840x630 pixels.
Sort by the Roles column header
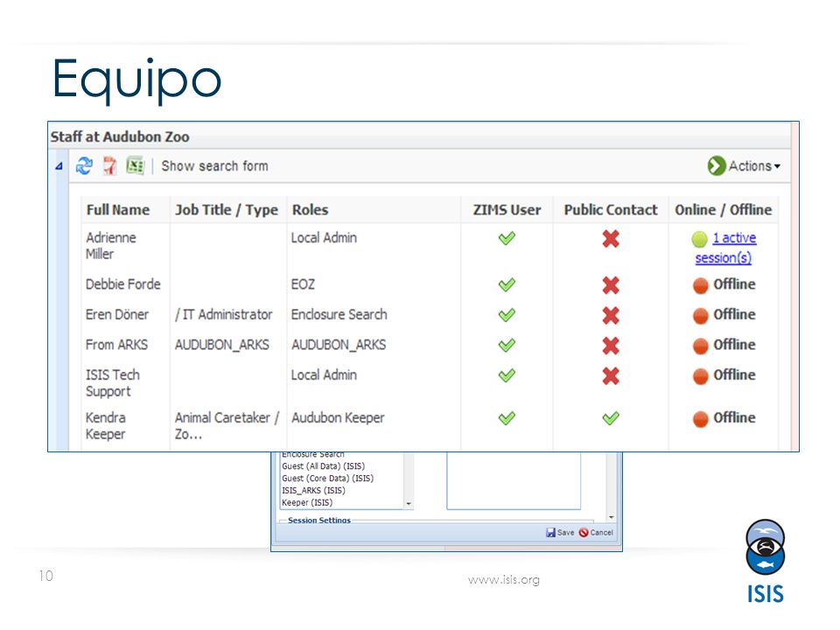(310, 210)
